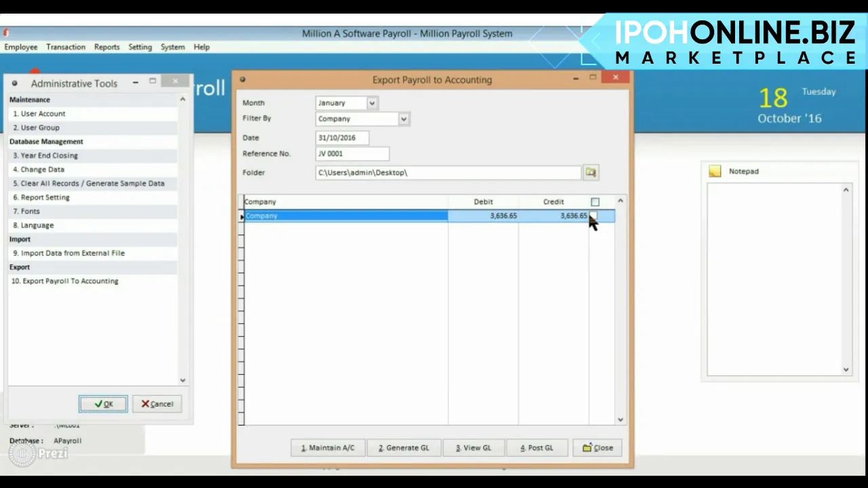Click the 3. View GL button
Image resolution: width=868 pixels, height=488 pixels.
click(473, 447)
